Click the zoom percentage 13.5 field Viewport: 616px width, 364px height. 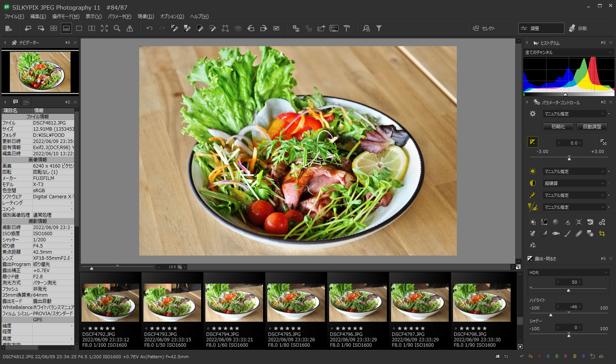click(172, 267)
